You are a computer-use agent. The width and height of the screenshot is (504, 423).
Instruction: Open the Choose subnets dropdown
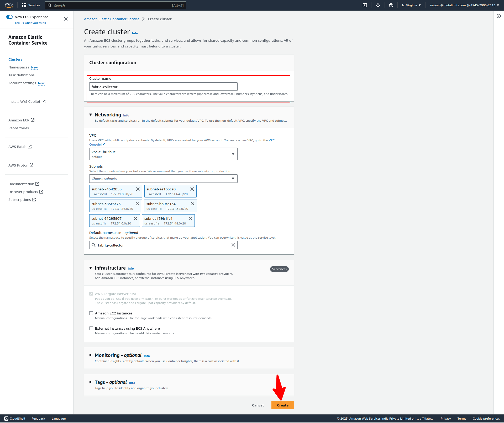pyautogui.click(x=163, y=179)
